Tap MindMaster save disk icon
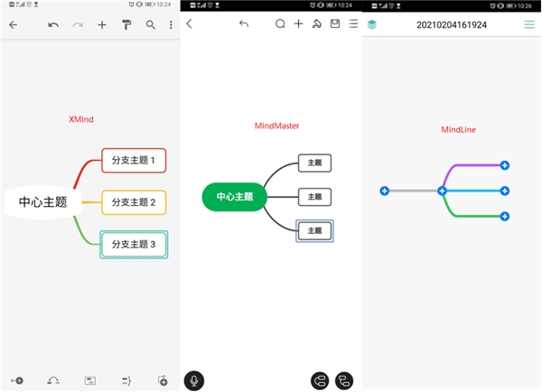542x392 pixels. pos(335,23)
